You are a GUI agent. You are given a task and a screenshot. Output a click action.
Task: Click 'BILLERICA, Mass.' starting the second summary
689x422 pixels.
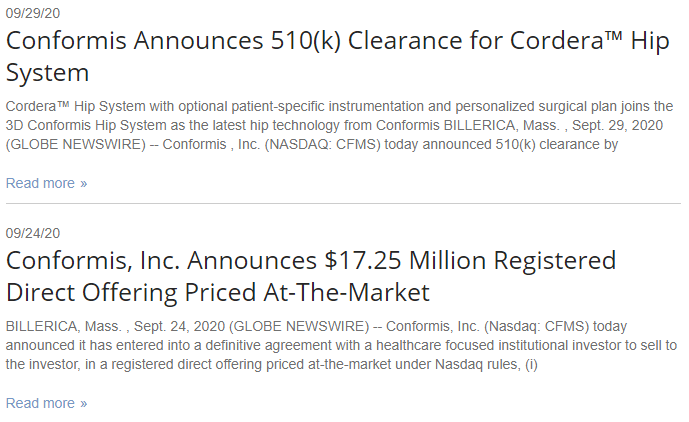[64, 327]
